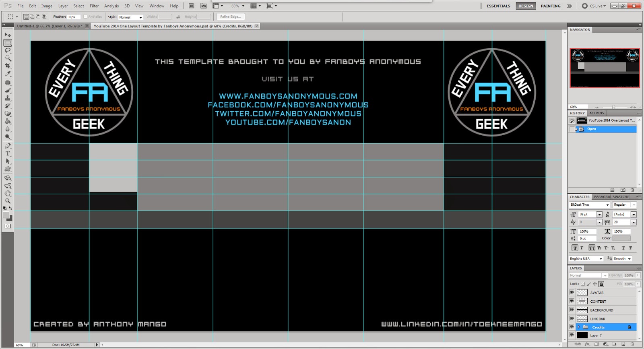
Task: Hide the CONTENT layer
Action: (x=572, y=301)
